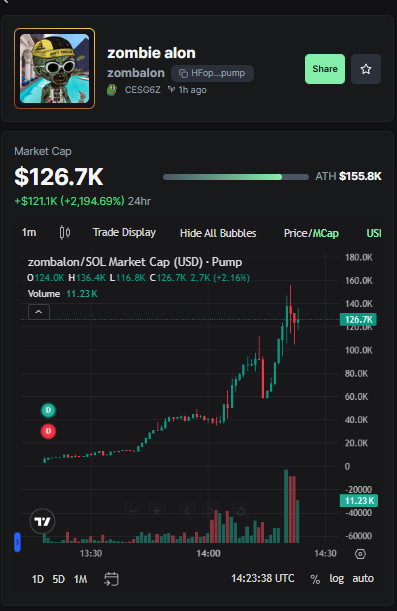
Task: Click the ATH progress bar
Action: pos(236,177)
